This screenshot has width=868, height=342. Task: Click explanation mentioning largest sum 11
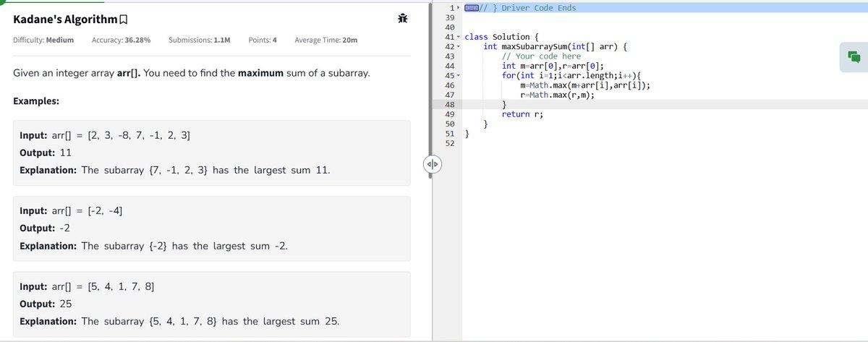click(175, 171)
